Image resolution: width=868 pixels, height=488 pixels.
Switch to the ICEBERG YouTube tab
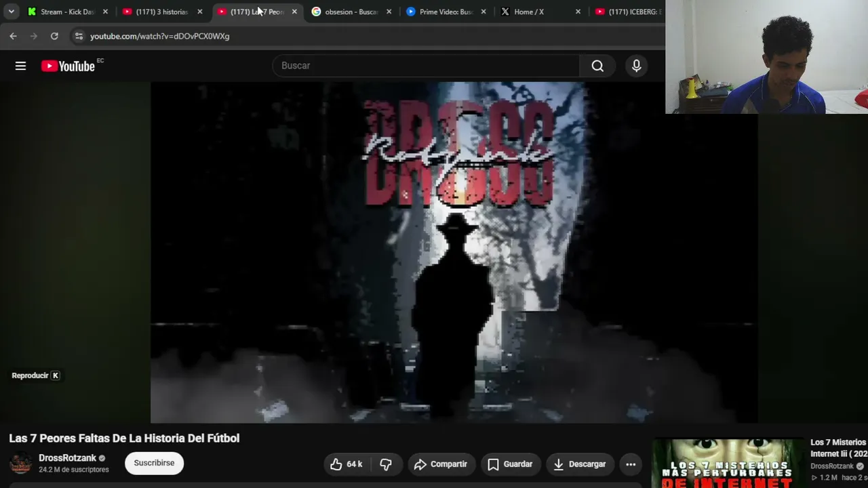[627, 12]
